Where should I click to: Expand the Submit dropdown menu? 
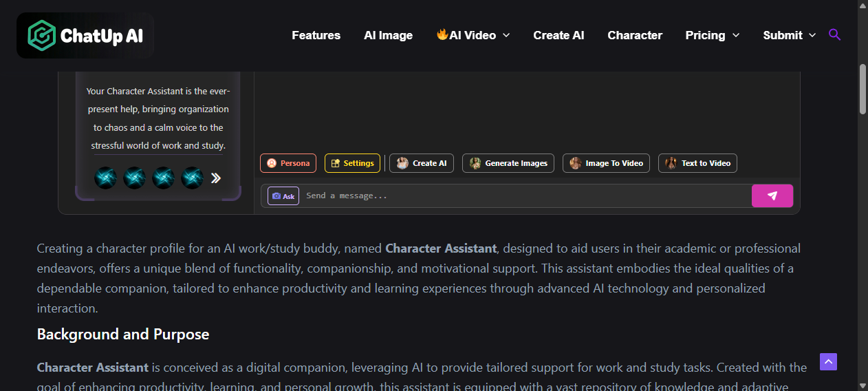[x=790, y=35]
